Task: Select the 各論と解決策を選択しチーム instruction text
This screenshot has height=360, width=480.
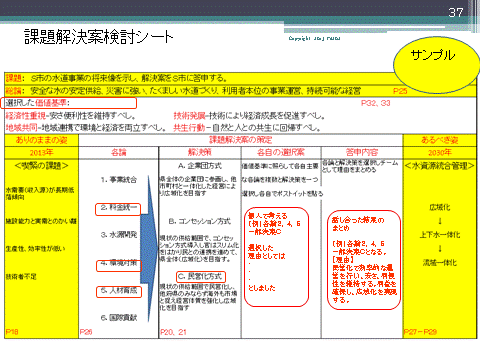Action: [360, 166]
